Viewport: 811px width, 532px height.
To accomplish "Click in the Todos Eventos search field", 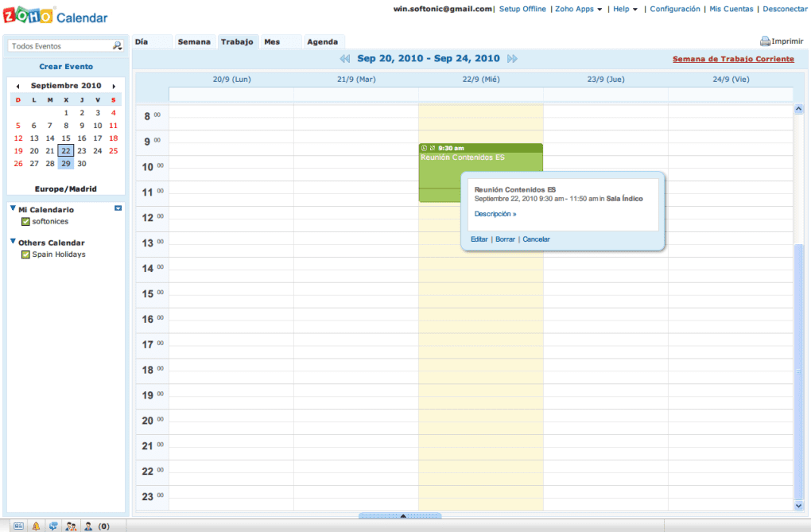I will tap(61, 46).
